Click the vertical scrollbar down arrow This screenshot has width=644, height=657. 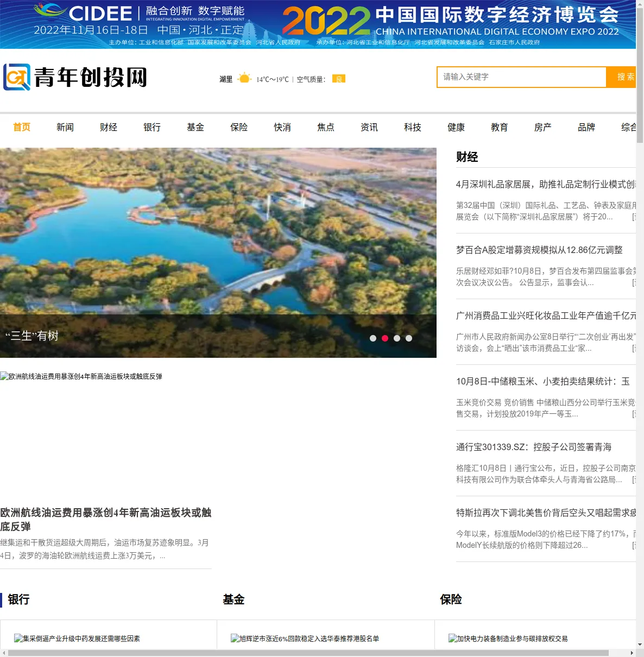pyautogui.click(x=640, y=645)
